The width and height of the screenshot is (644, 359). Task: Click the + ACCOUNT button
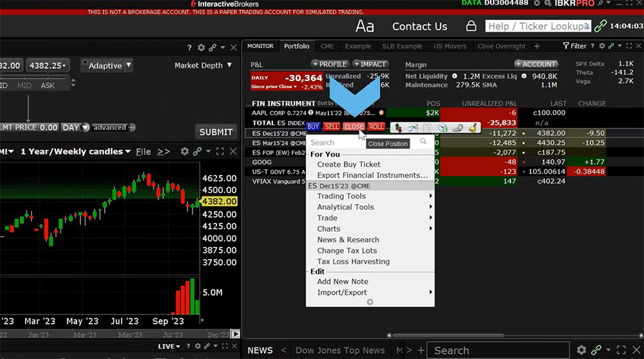(x=536, y=64)
